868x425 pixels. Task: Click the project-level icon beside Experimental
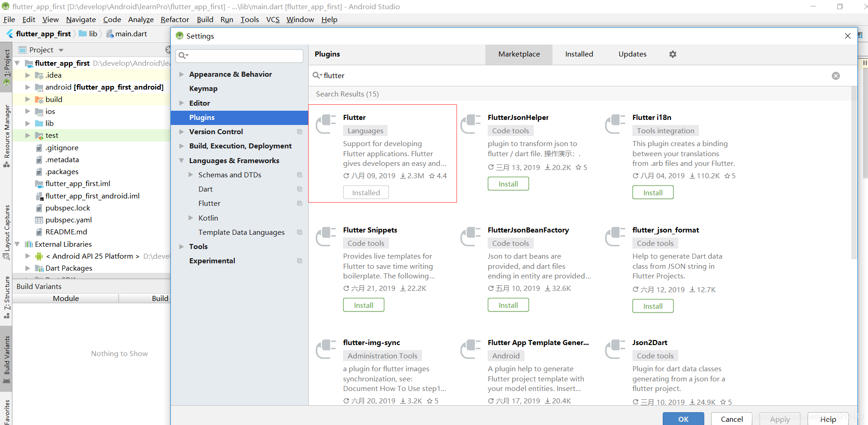(300, 261)
